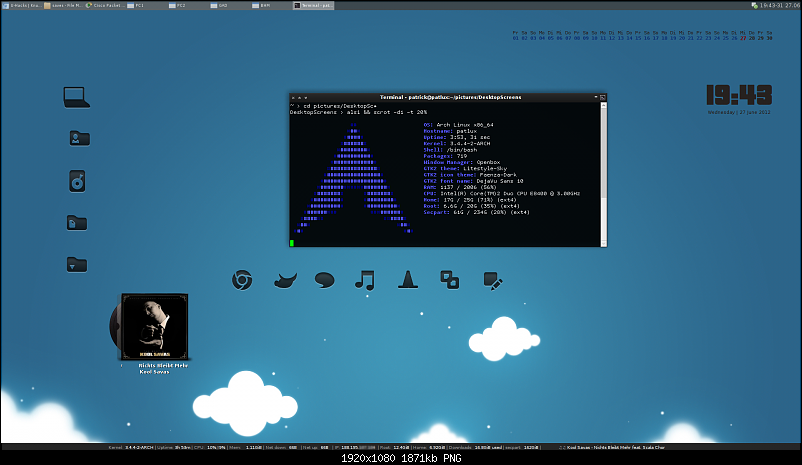Switch to the Cisco Packet taskbar entry
This screenshot has width=802, height=465.
tap(106, 5)
